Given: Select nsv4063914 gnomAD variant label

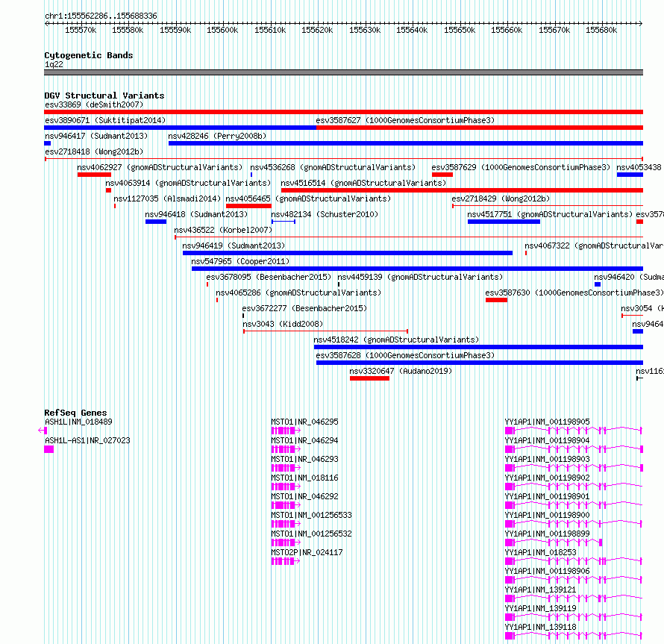Looking at the screenshot, I should point(188,183).
